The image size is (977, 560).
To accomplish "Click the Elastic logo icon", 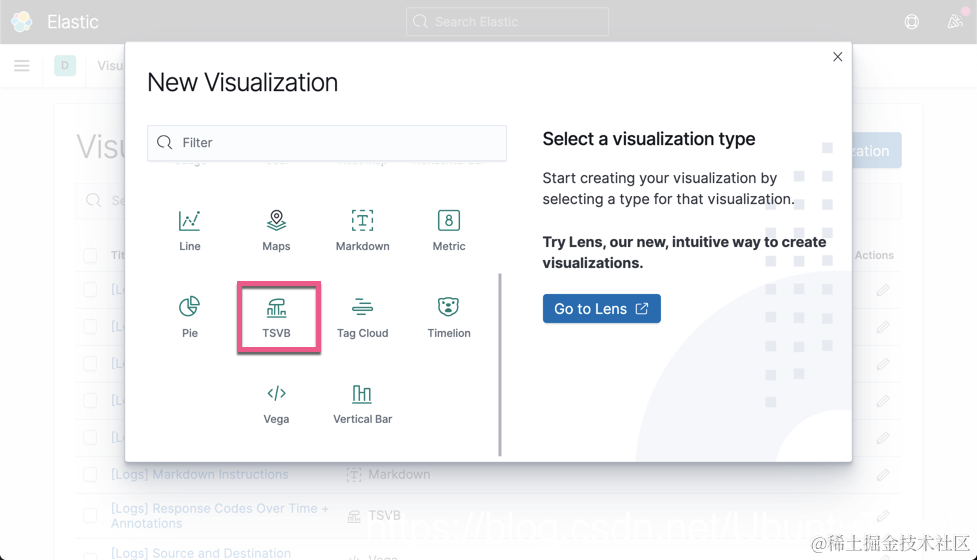I will point(22,22).
